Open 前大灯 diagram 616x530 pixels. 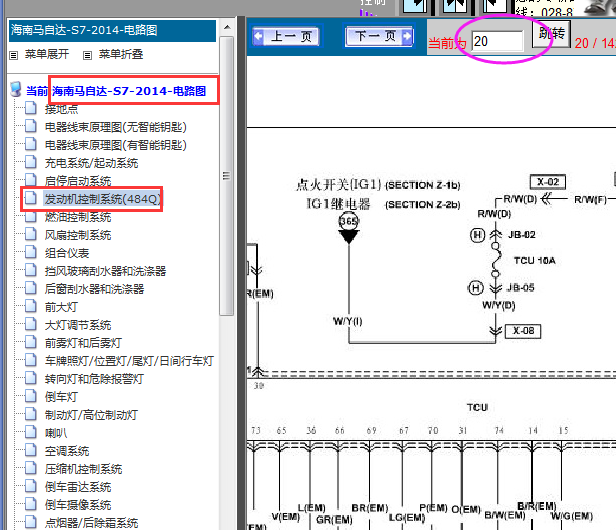point(61,307)
